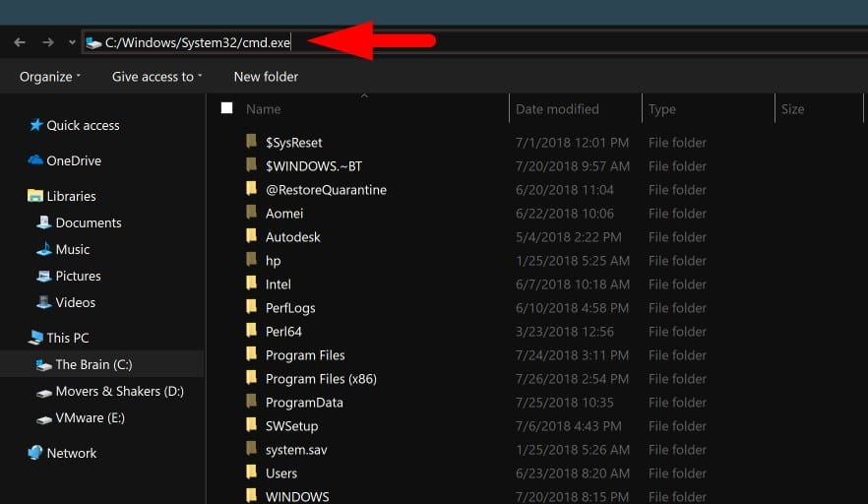Open the Organize menu
This screenshot has height=504, width=868.
tap(49, 77)
